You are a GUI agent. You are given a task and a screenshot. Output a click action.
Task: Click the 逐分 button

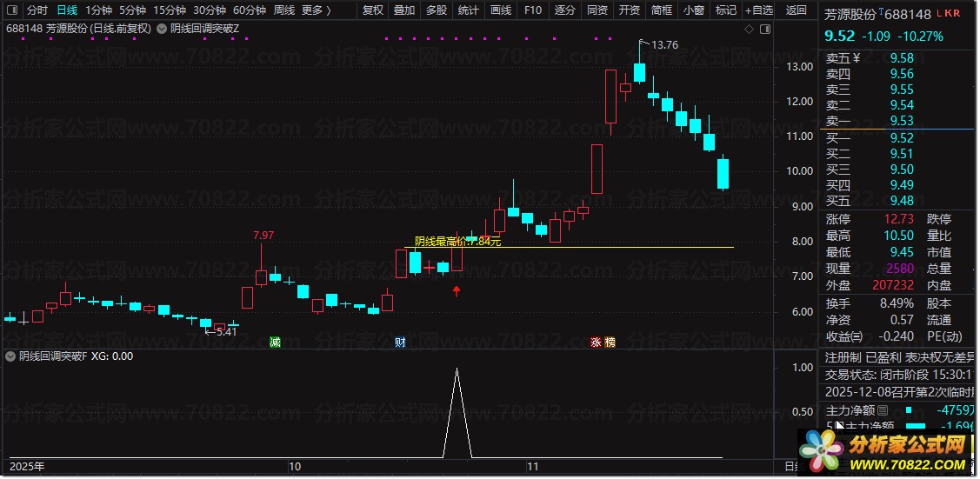click(564, 10)
